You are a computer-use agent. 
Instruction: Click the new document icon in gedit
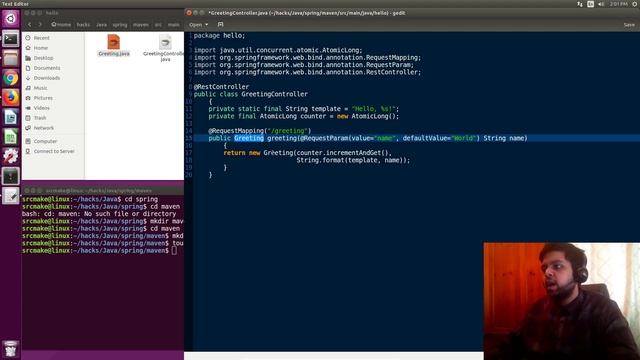(220, 24)
